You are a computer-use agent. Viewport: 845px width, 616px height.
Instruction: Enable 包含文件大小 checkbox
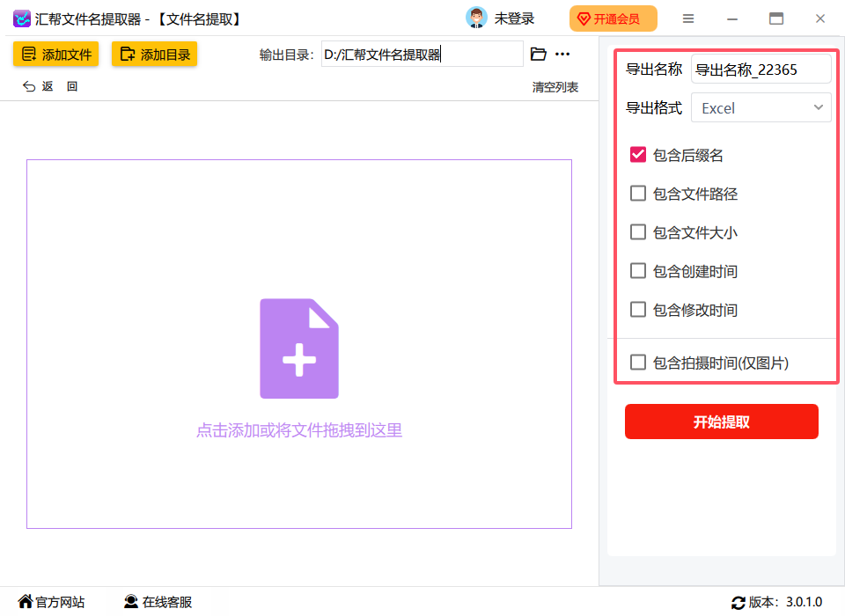638,232
